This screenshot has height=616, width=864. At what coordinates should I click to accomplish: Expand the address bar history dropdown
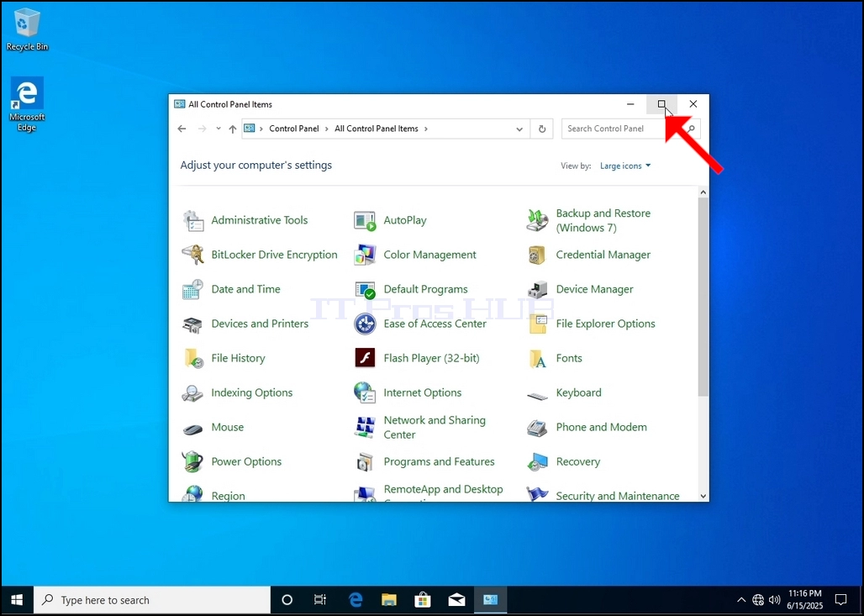519,129
